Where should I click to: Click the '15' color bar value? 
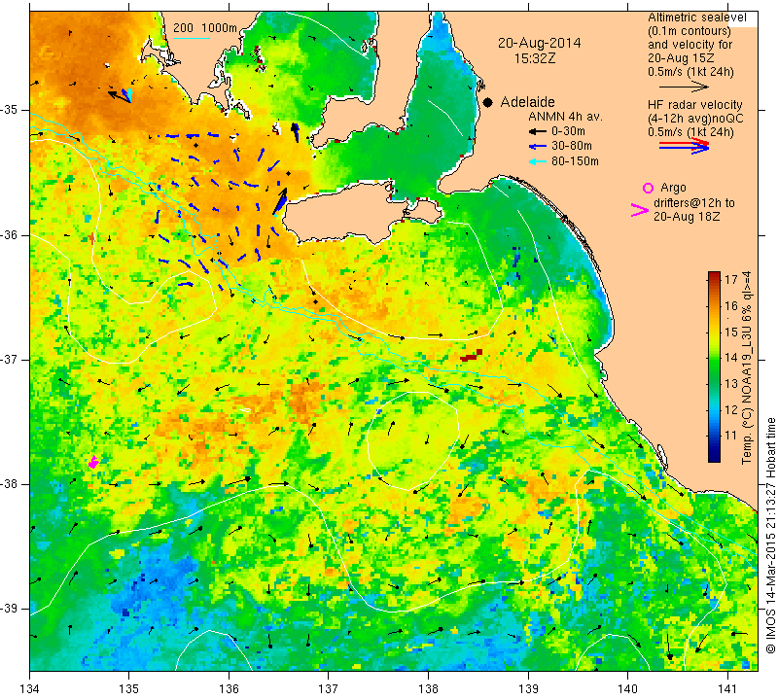coord(730,332)
